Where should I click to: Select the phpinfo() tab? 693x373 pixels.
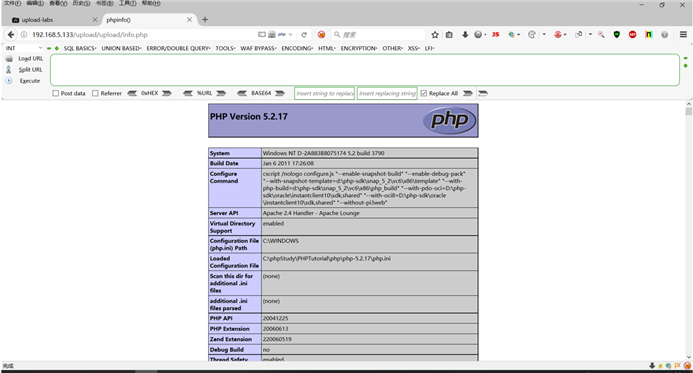pyautogui.click(x=148, y=20)
